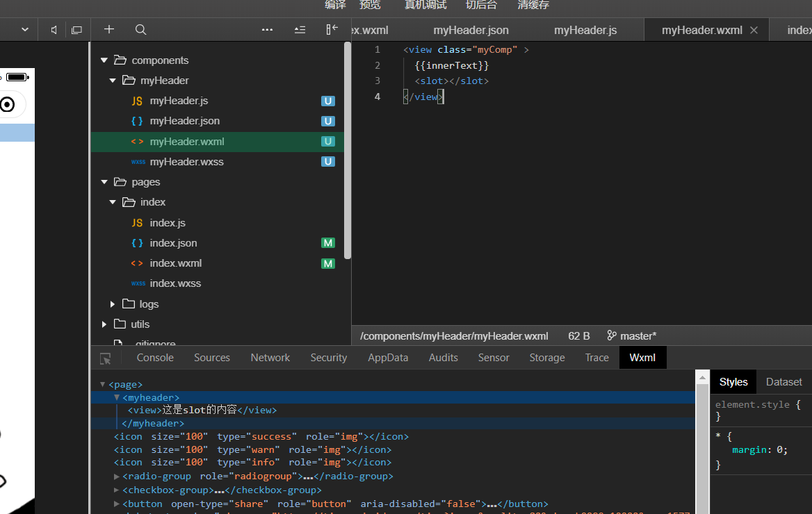Screen dimensions: 812x514
Task: Click the M git badge on index.json
Action: (x=328, y=243)
